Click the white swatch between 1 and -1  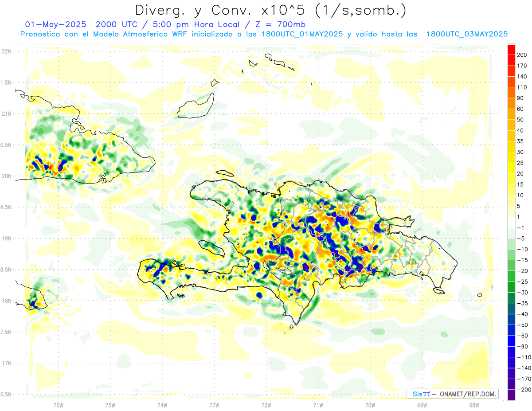pyautogui.click(x=511, y=222)
